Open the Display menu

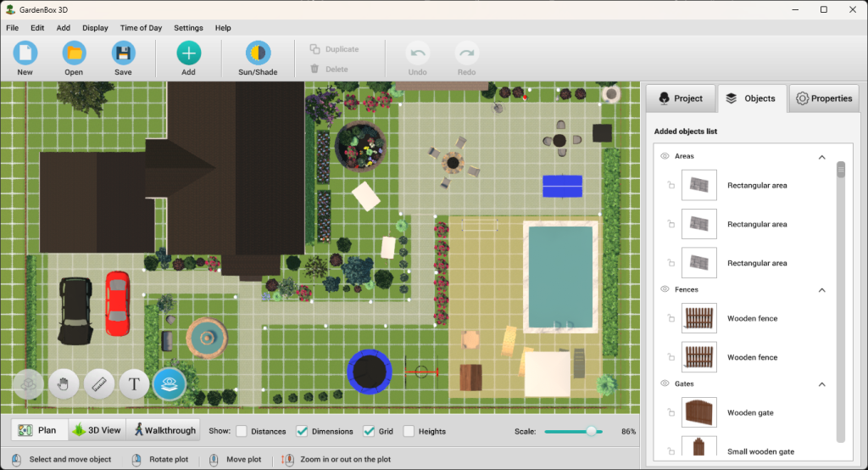pos(95,28)
